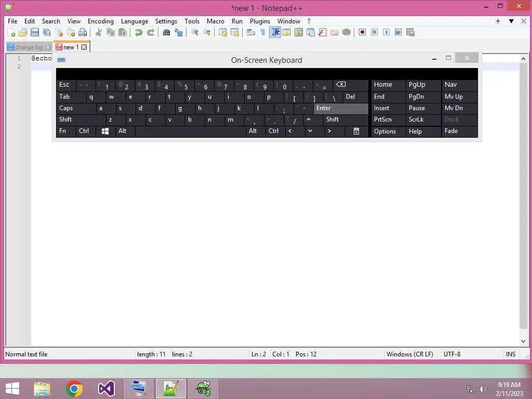Zoom in magnifier icon
Image resolution: width=532 pixels, height=399 pixels.
coord(194,32)
